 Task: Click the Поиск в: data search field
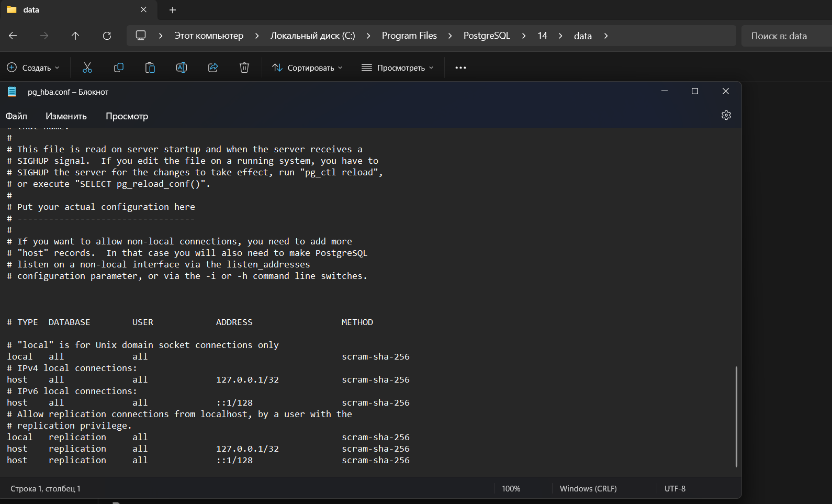tap(785, 36)
